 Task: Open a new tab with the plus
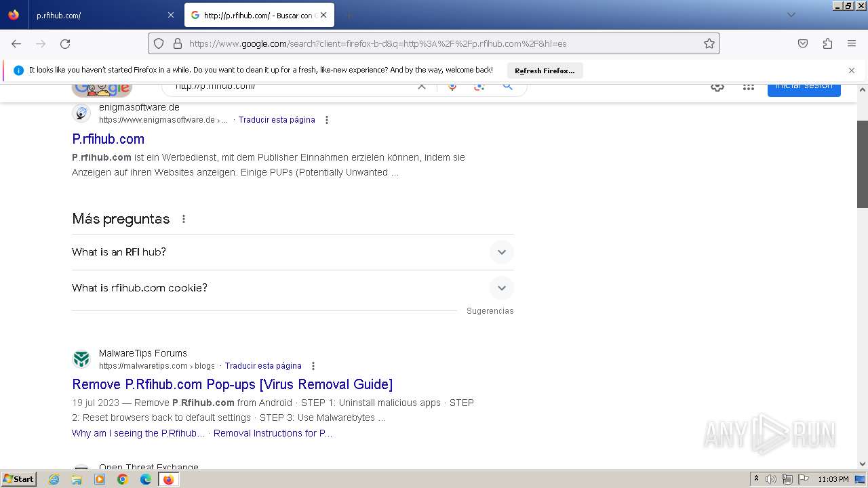pos(349,15)
